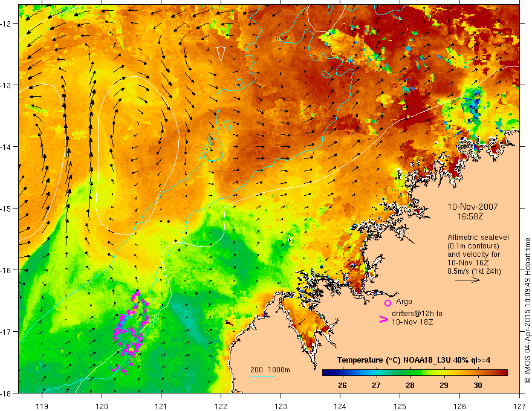
Task: Click the '0.5m/s (1kt 24h)' text
Action: (x=474, y=271)
